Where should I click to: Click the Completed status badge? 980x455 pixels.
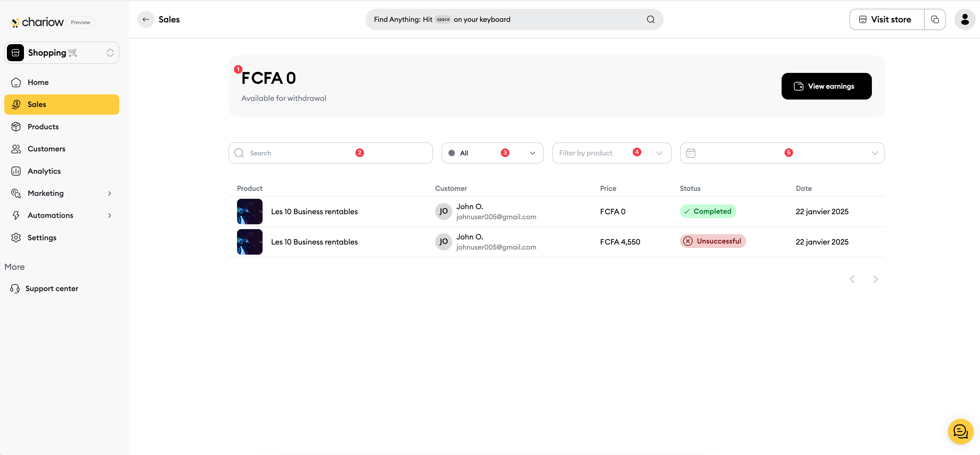pos(708,211)
